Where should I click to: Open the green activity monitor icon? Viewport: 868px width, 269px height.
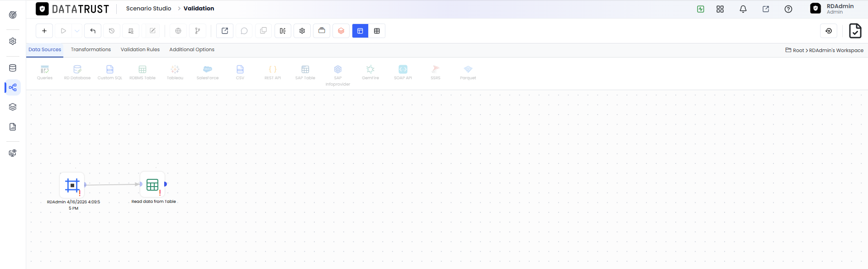click(x=701, y=9)
